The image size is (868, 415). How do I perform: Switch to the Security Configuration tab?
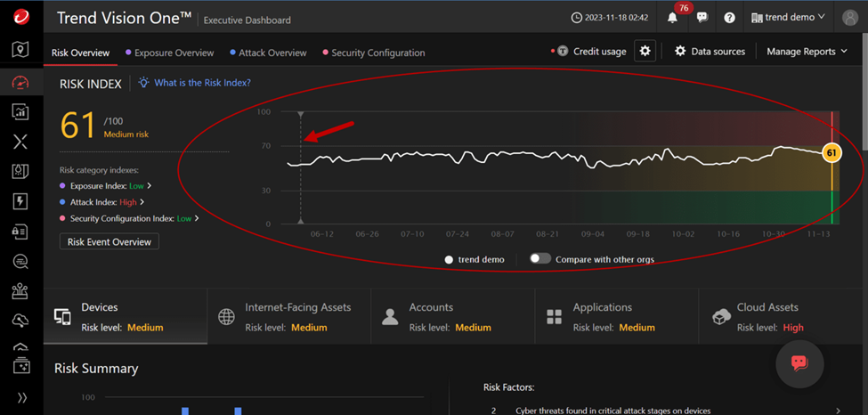374,53
